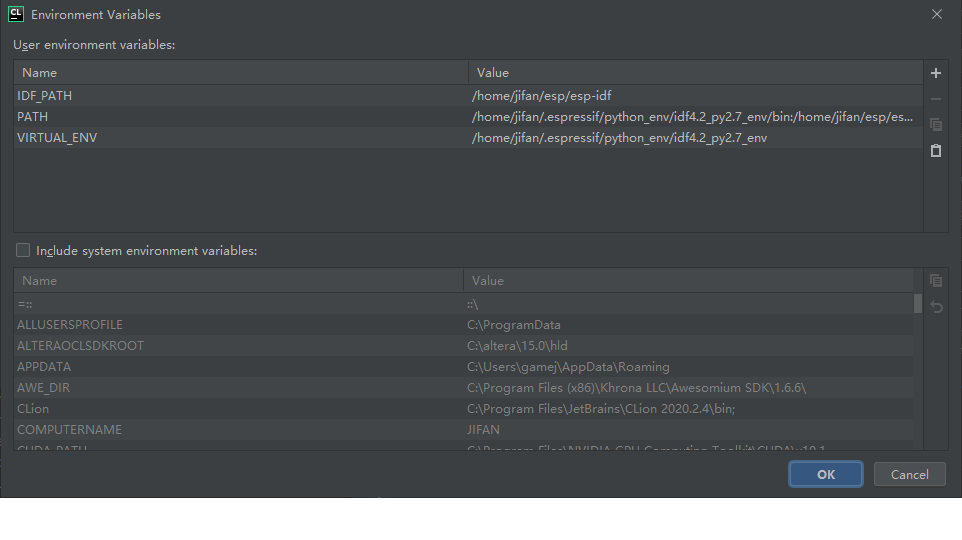Click the PATH value starting with /home/jifan/.espressif

[692, 117]
